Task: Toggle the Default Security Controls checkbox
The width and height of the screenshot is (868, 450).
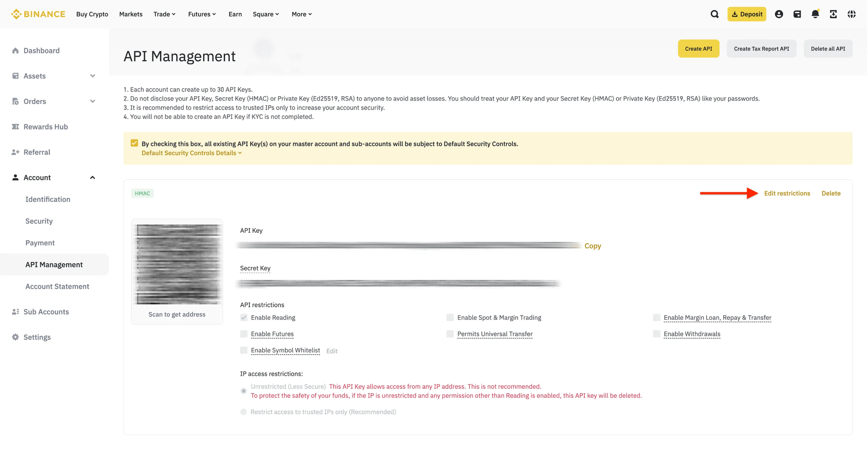Action: [135, 143]
